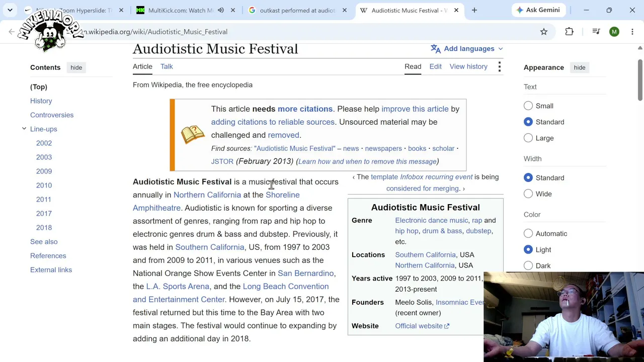644x362 pixels.
Task: Open the 'scholar' find sources link
Action: 443,149
